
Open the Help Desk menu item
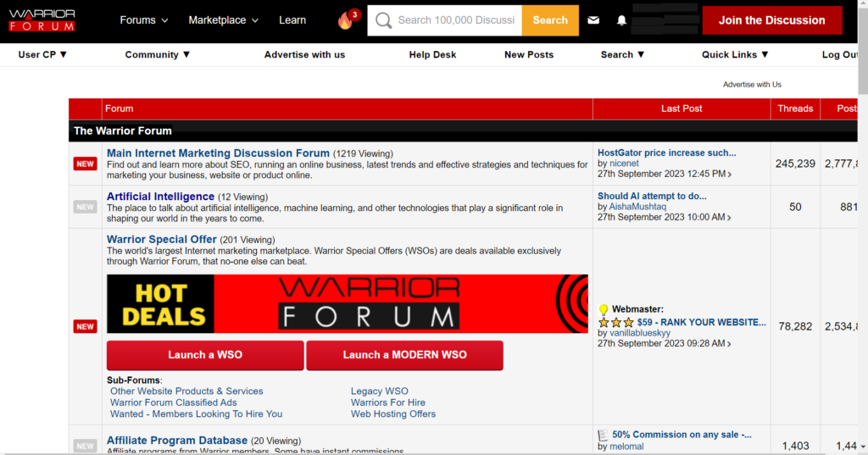point(432,55)
